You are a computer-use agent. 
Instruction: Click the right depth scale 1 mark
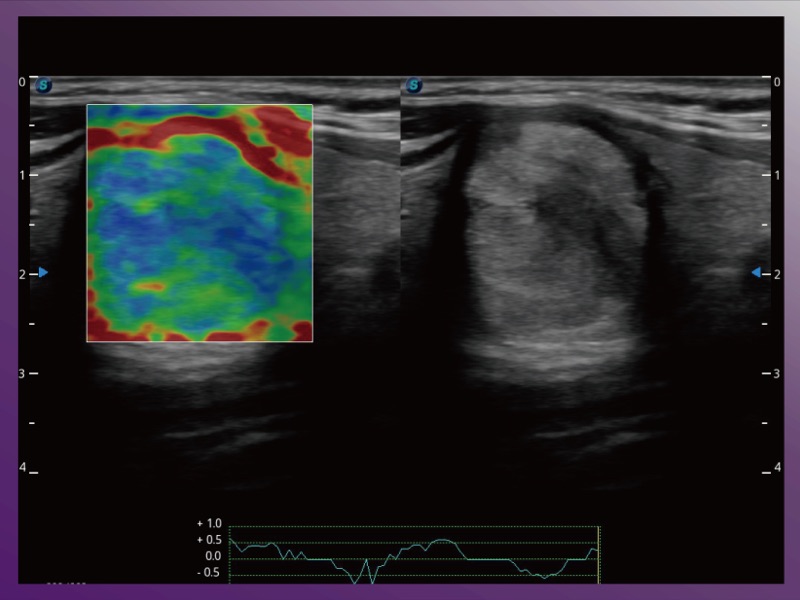(x=777, y=175)
